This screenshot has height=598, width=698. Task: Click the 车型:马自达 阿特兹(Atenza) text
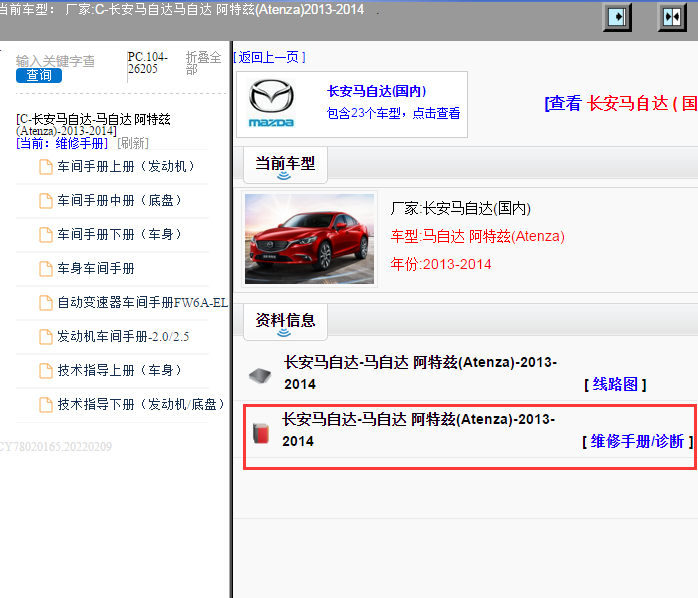point(478,236)
